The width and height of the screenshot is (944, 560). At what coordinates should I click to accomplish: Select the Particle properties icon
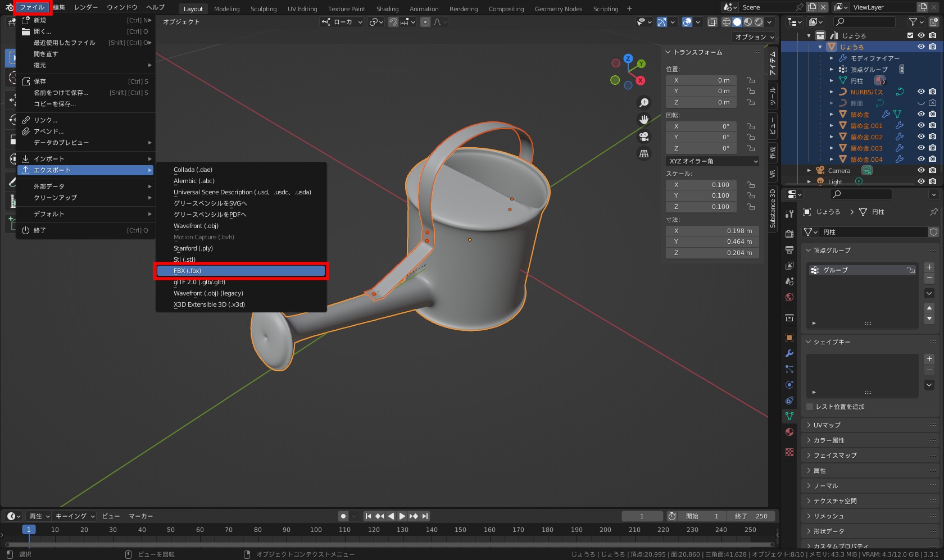(x=789, y=369)
